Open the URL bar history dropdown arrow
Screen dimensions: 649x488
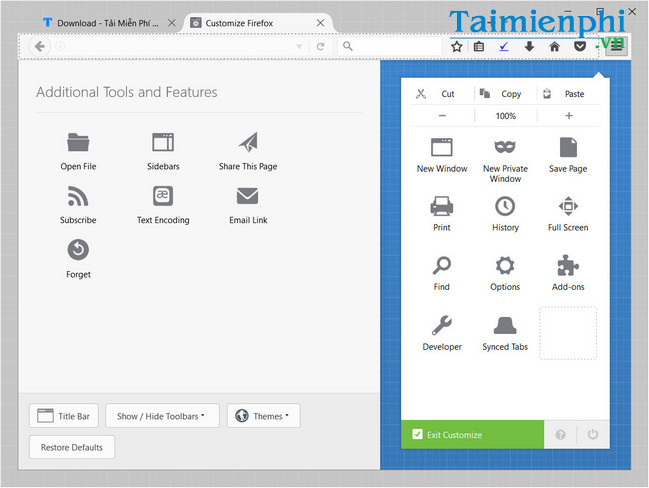point(299,46)
